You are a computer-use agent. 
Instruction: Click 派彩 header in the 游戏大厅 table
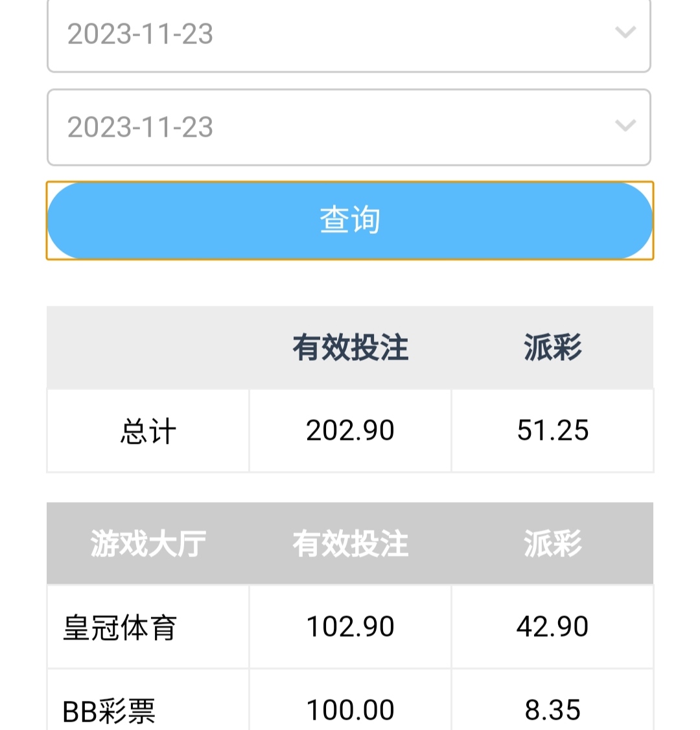(553, 543)
